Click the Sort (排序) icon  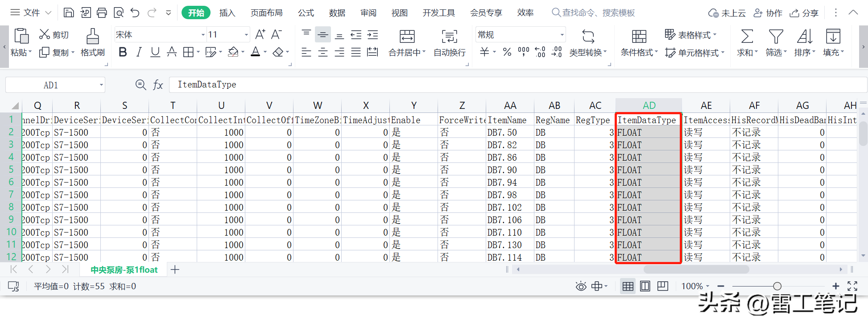point(804,37)
